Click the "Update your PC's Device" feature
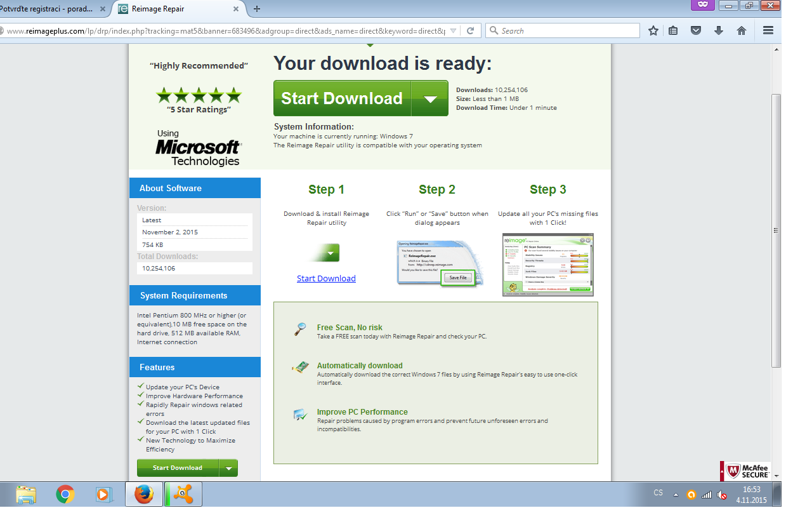This screenshot has height=508, width=812. (183, 387)
